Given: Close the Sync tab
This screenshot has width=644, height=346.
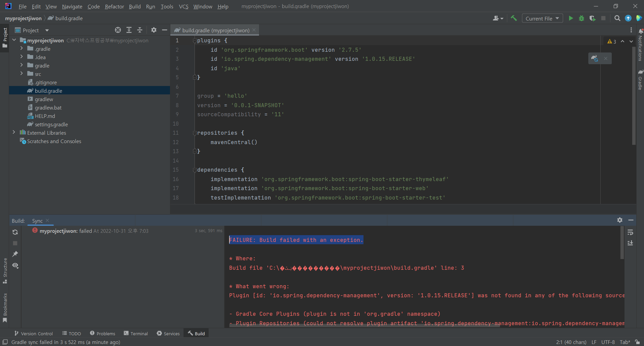Looking at the screenshot, I should 47,220.
